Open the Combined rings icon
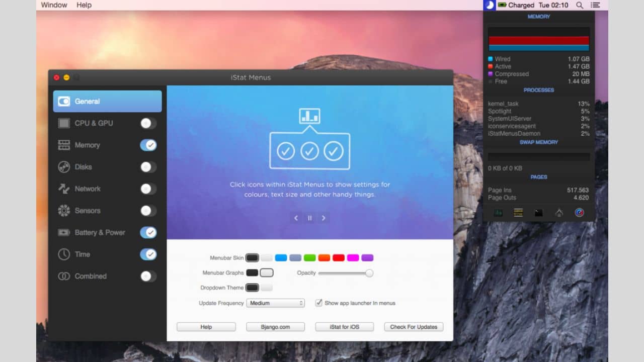 [64, 276]
